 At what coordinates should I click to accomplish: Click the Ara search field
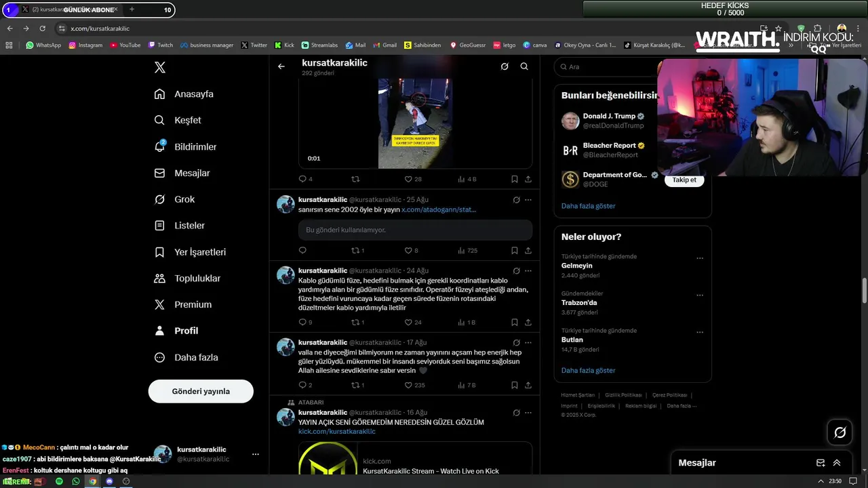(606, 66)
